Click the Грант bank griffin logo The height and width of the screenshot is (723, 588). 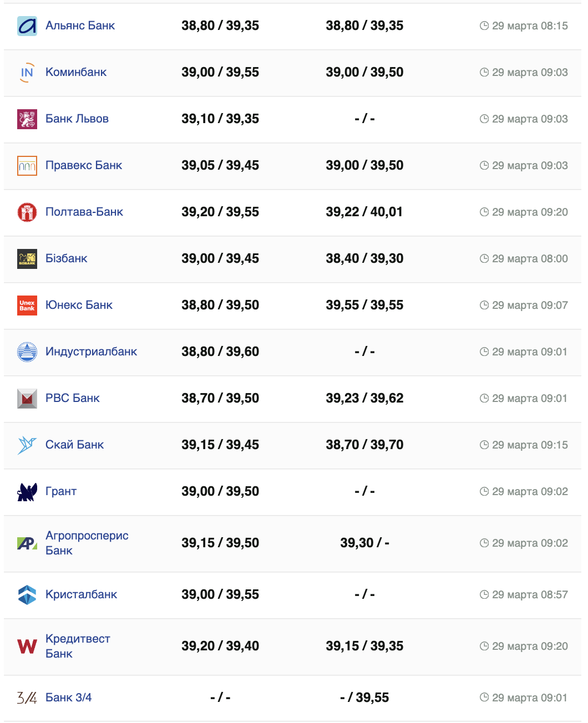pos(27,492)
